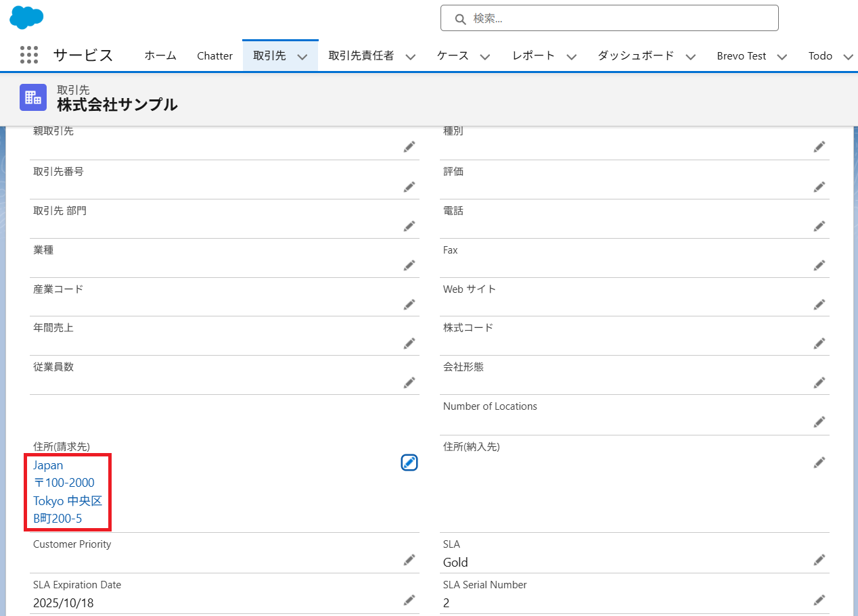Edit the SLA Expiration Date field
The height and width of the screenshot is (616, 858).
409,600
